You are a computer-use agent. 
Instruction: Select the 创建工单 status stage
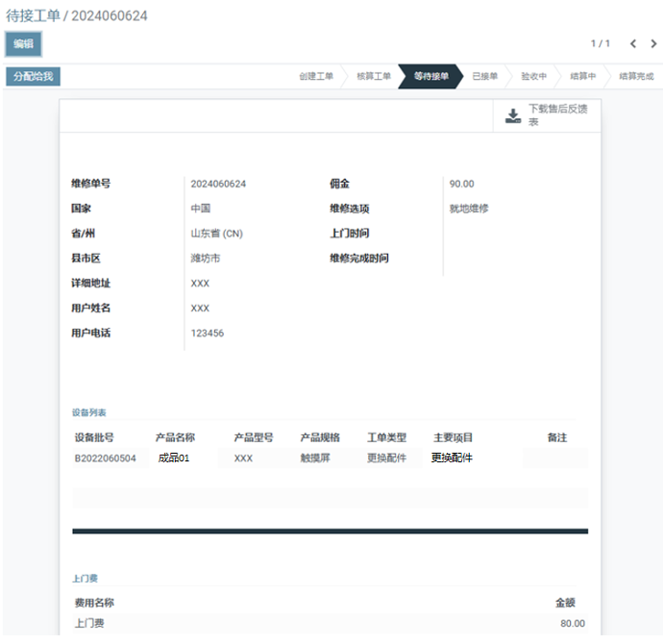pyautogui.click(x=315, y=77)
